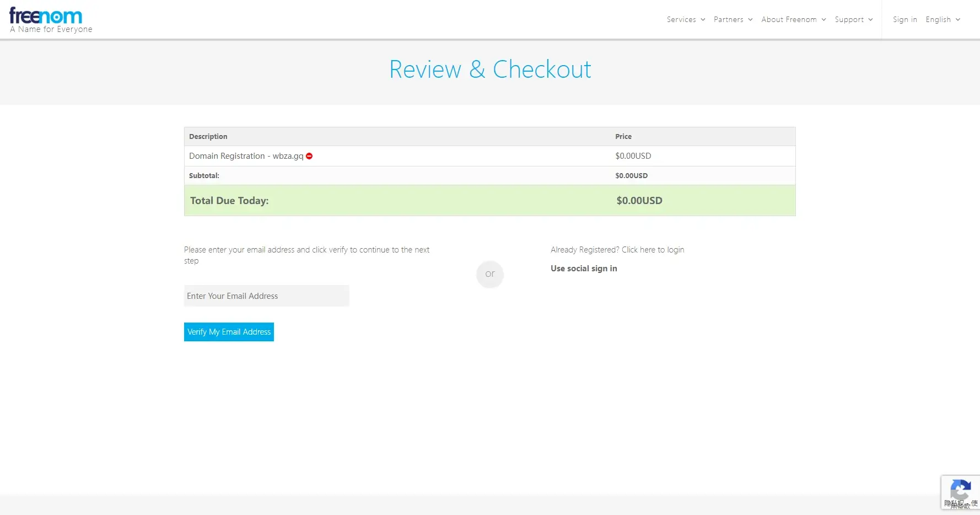Focus the Enter Your Email Address field

[x=266, y=296]
